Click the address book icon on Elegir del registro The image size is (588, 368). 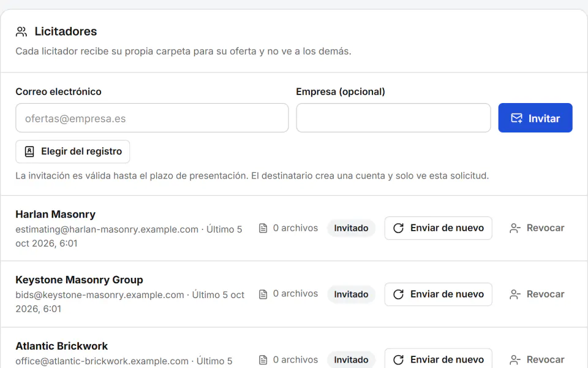(x=29, y=151)
